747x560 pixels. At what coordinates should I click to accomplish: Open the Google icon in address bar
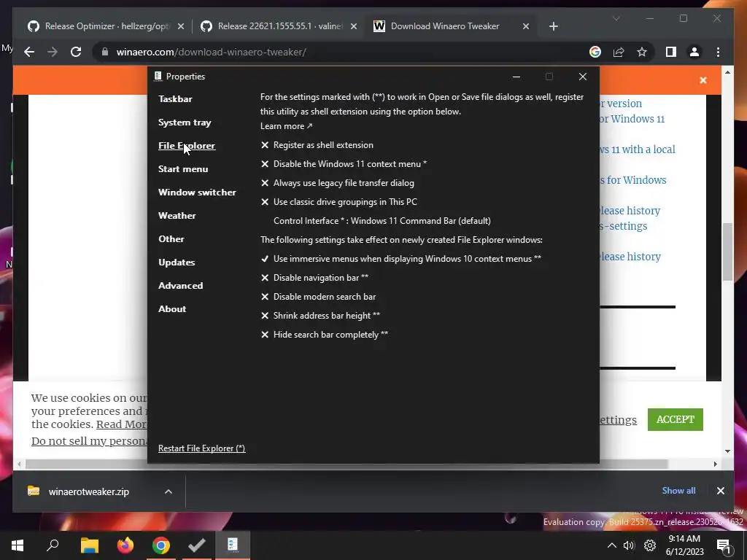(x=595, y=52)
